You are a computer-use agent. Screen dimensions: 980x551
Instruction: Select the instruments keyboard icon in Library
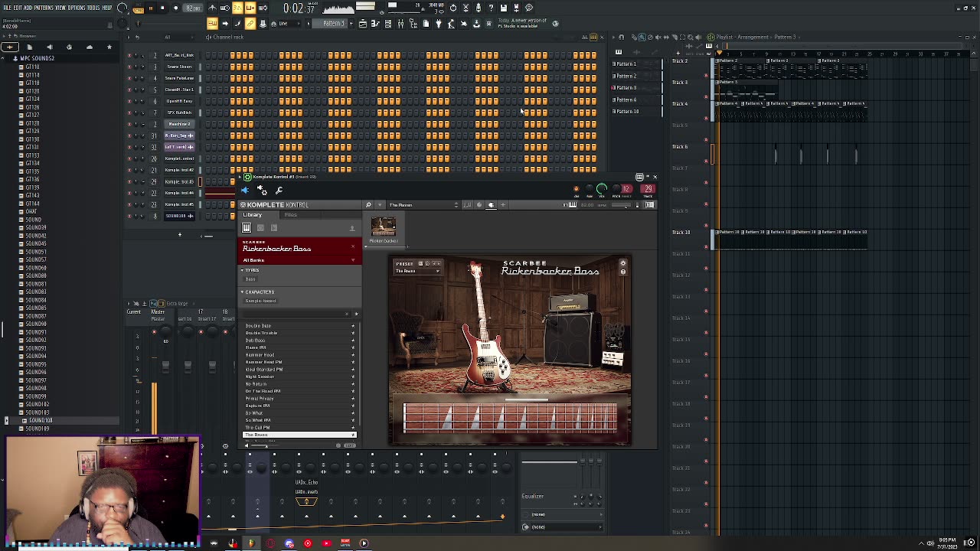(x=247, y=228)
